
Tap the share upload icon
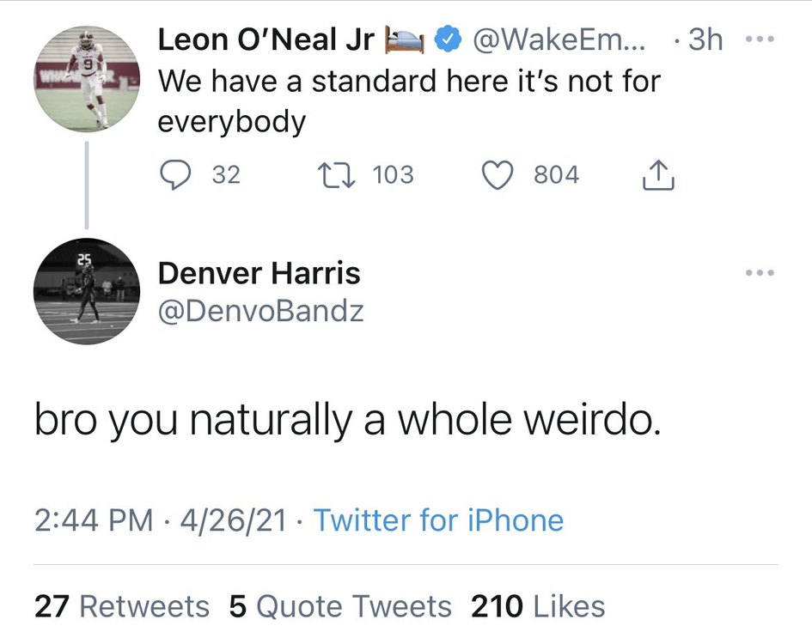(658, 175)
